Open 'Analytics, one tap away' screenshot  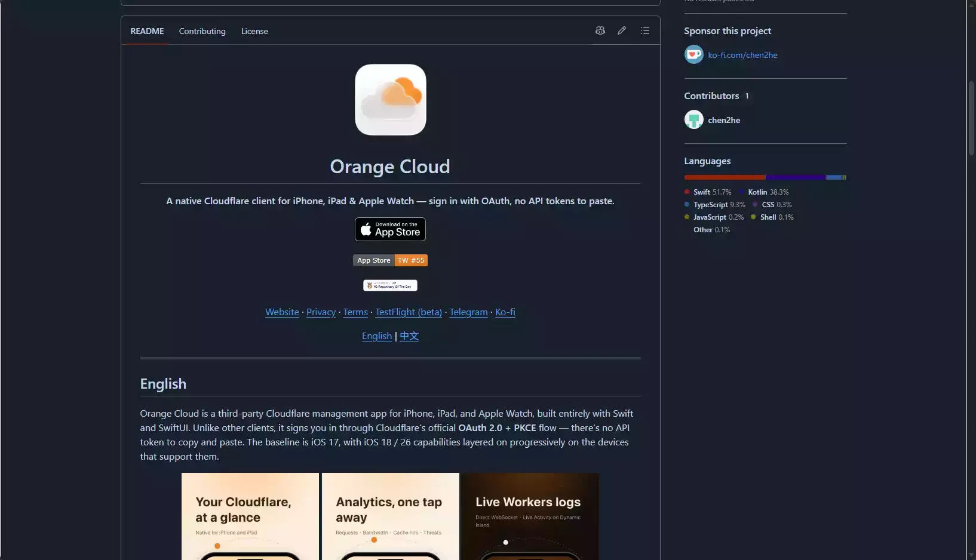tap(391, 516)
